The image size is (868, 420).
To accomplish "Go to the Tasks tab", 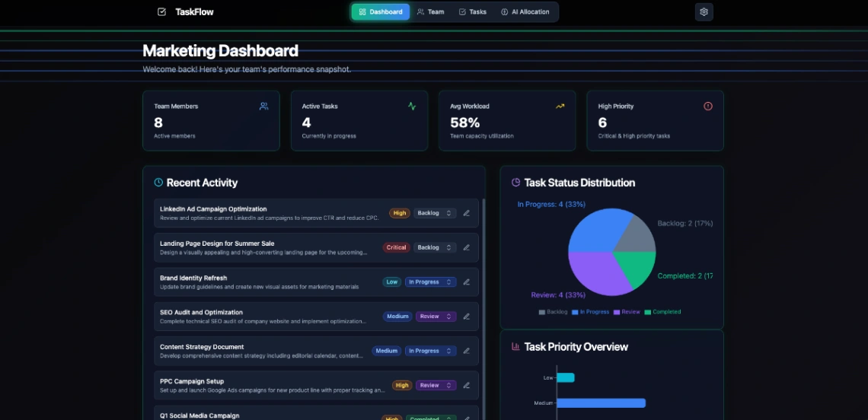I will [x=472, y=12].
